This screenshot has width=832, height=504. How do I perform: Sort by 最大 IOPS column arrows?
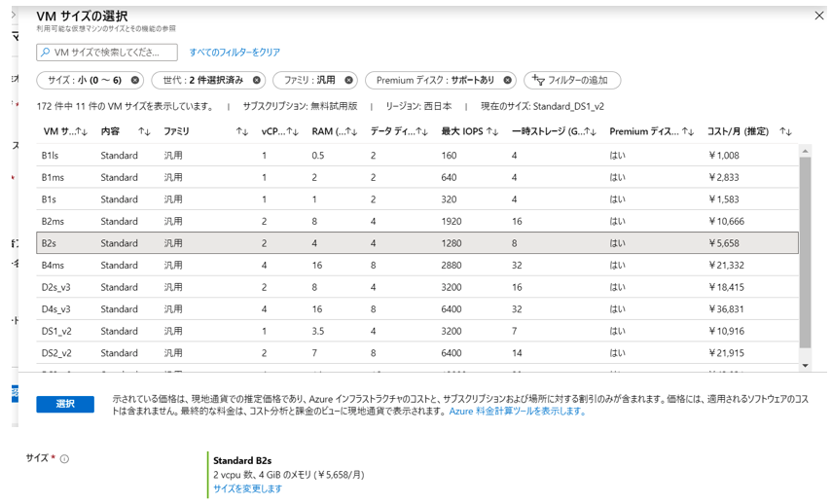pos(492,131)
